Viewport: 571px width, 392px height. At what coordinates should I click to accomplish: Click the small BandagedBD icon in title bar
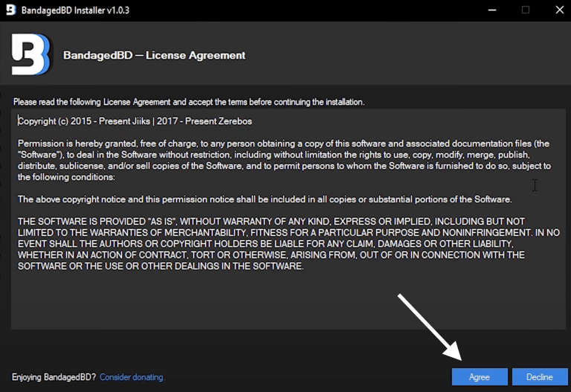pyautogui.click(x=10, y=10)
